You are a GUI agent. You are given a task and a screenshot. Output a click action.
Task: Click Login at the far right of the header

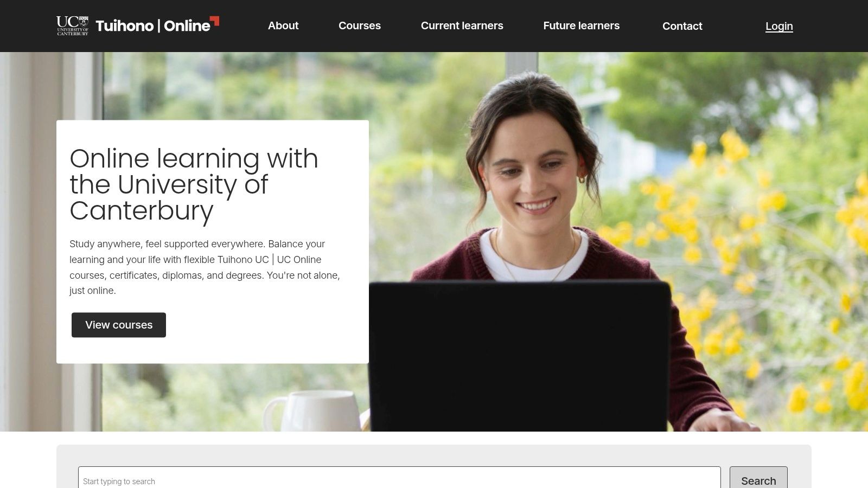click(x=778, y=26)
